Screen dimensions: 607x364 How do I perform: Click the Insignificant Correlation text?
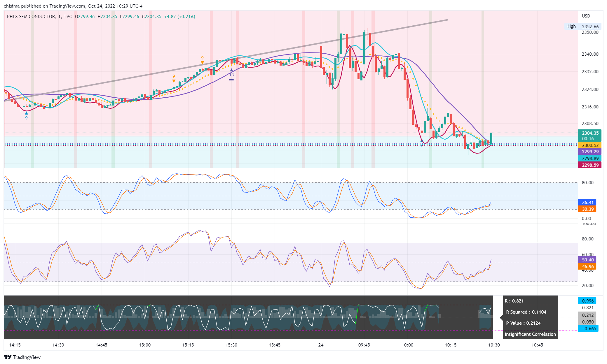click(x=530, y=334)
